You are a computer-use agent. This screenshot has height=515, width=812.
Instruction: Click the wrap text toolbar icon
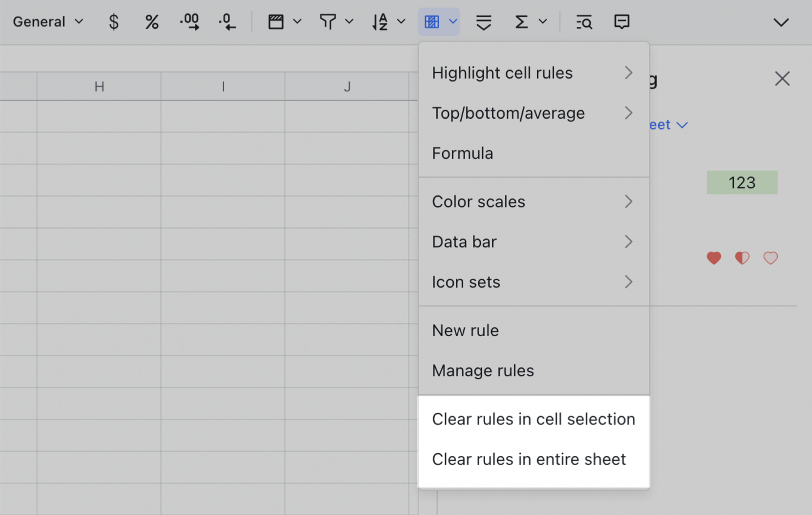[483, 21]
